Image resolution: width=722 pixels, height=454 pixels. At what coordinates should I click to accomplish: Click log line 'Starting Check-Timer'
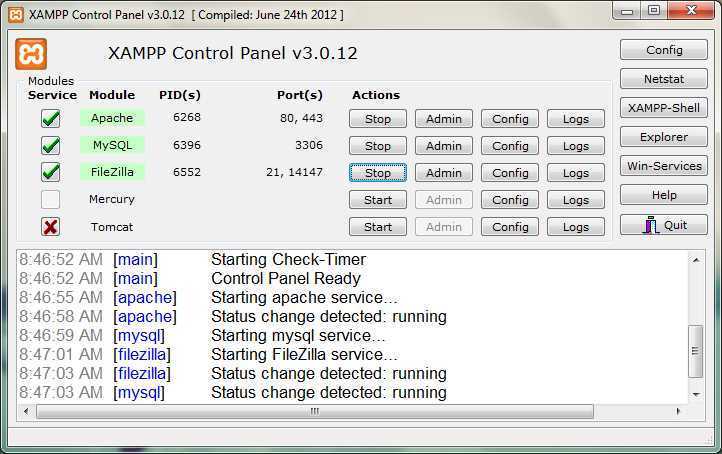[289, 259]
